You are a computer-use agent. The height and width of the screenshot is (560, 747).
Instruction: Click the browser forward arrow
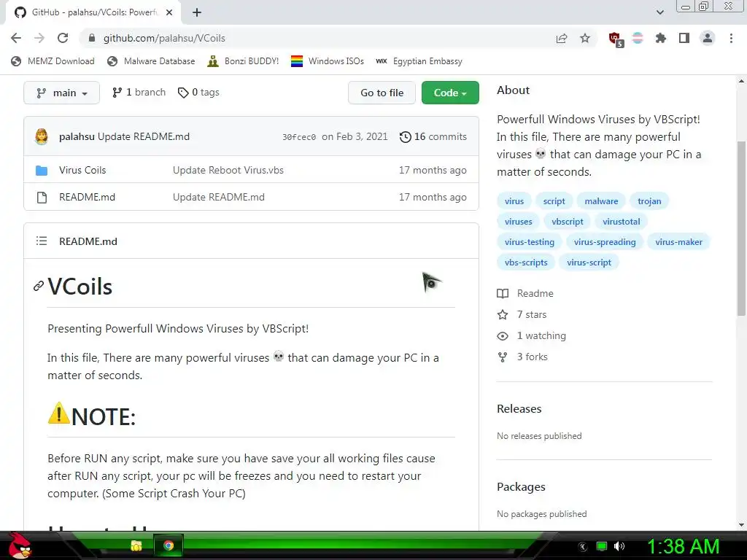coord(39,38)
